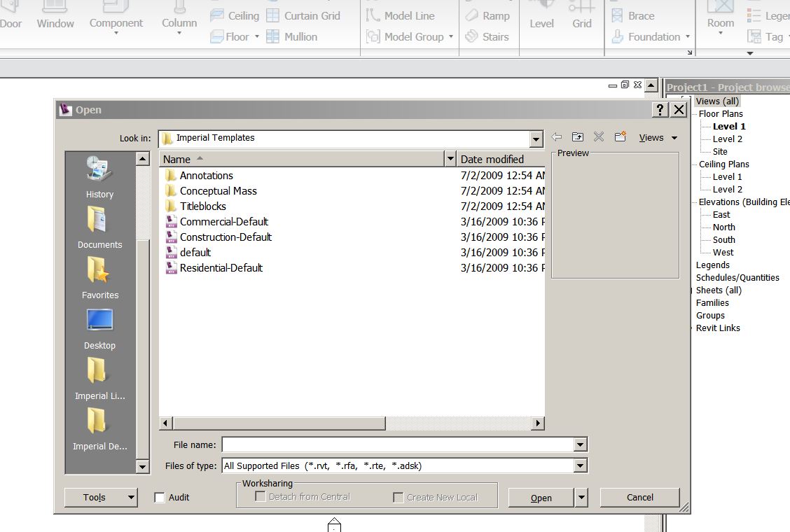Enable the Audit checkbox
Screen dimensions: 790x532
[x=160, y=498]
